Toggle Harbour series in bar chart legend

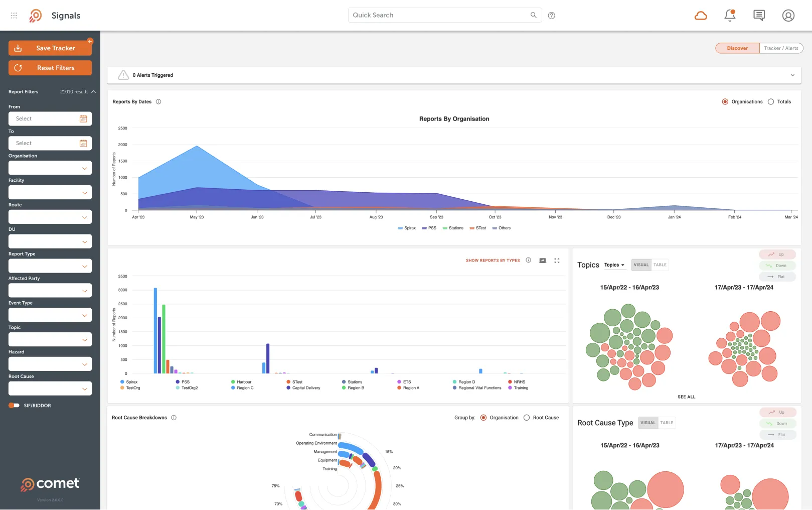(x=241, y=382)
